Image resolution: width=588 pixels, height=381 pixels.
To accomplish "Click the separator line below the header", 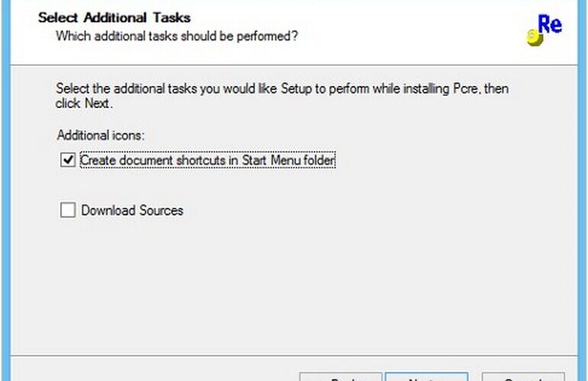I will (294, 66).
